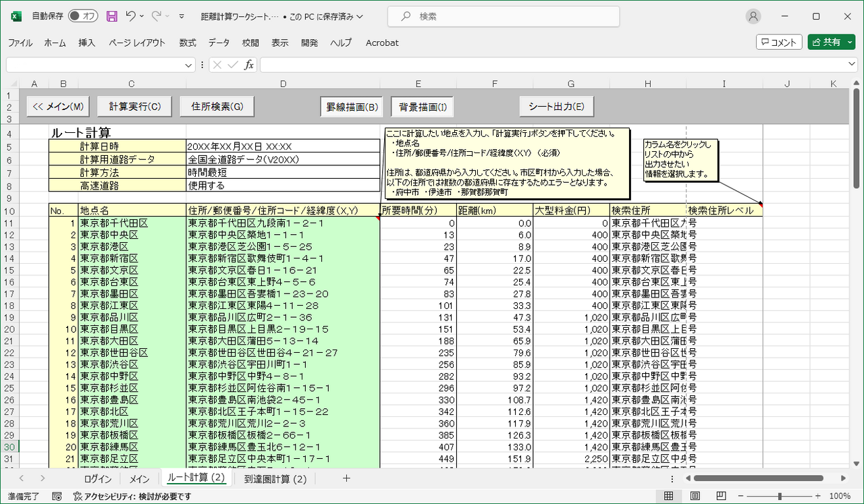Viewport: 864px width, 504px height.
Task: Click the 計算方法 value cell 時間最短
Action: point(283,172)
